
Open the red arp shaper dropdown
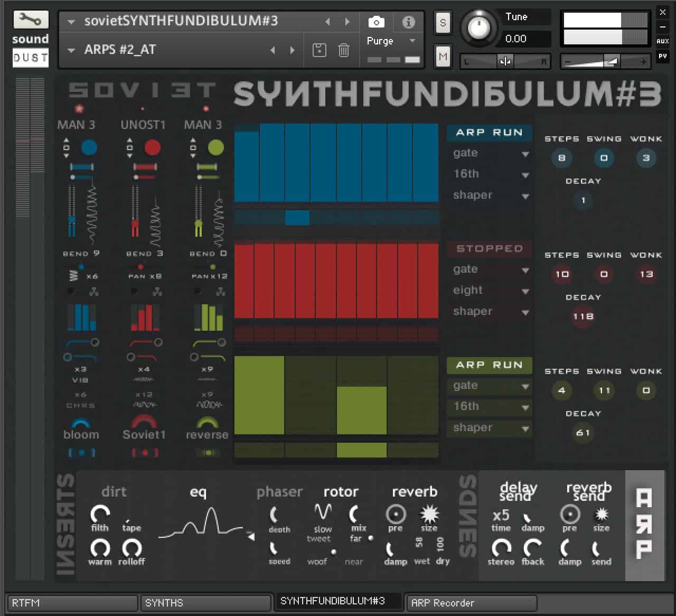489,311
